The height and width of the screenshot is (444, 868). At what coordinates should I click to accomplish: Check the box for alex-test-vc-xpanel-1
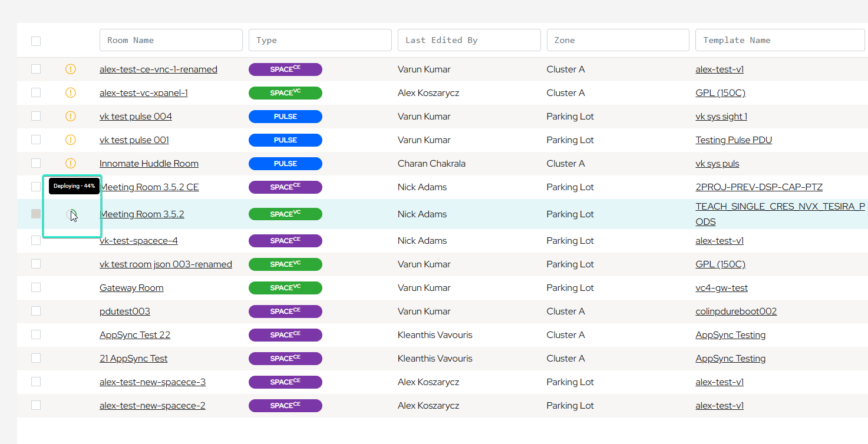36,92
